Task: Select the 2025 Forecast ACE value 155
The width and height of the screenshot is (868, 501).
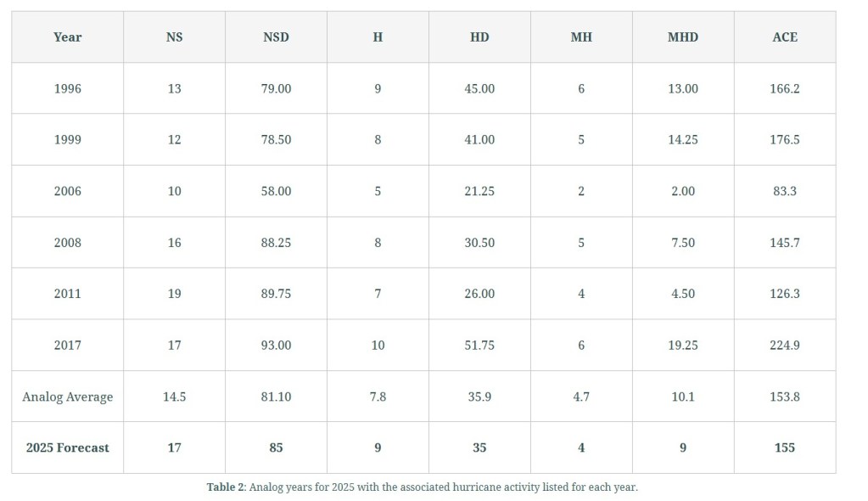Action: pos(785,448)
